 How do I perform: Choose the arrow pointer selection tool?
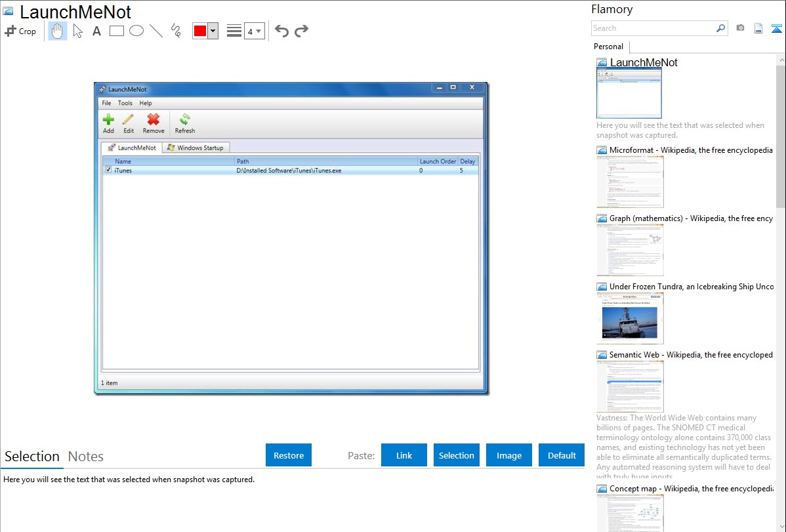click(x=78, y=31)
